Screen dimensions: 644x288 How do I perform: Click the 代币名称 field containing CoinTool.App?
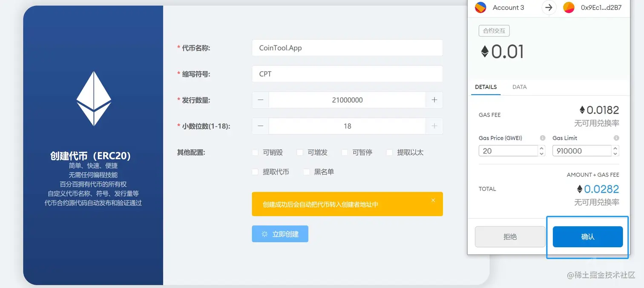347,48
